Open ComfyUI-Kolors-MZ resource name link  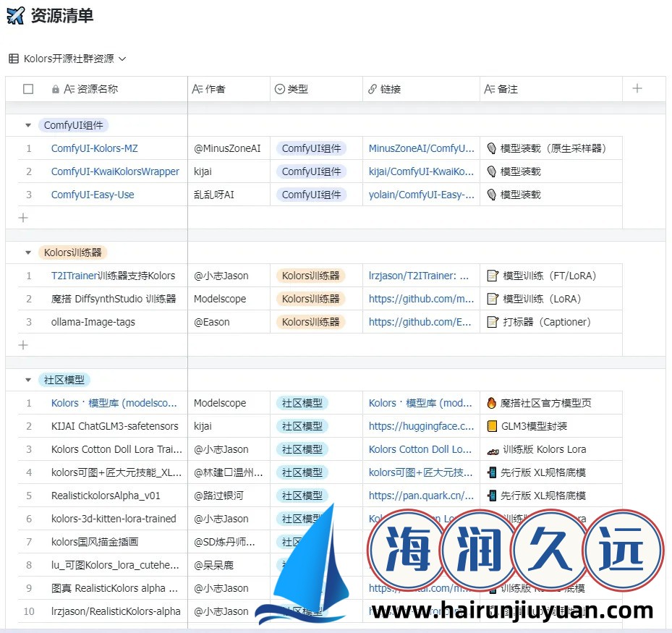[x=94, y=148]
